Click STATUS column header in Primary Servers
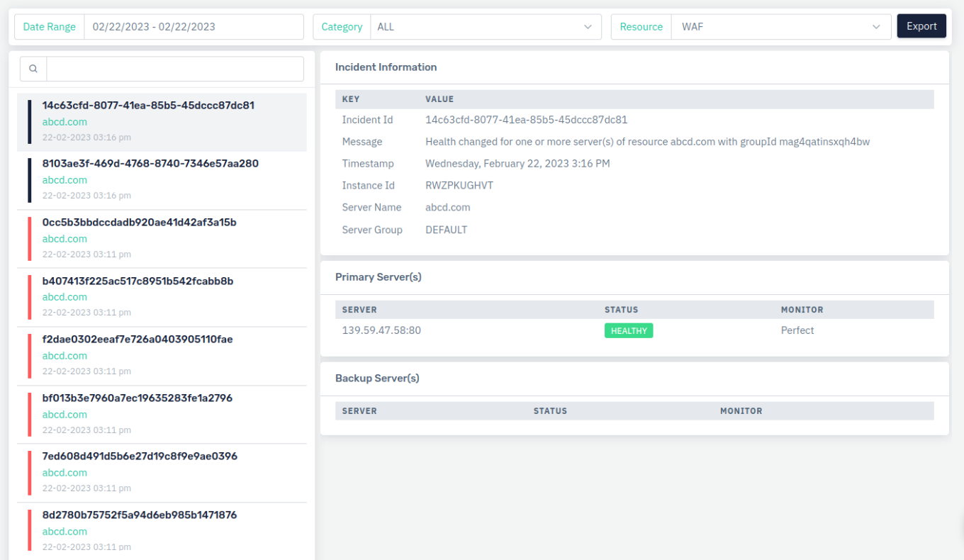The image size is (964, 560). 621,310
